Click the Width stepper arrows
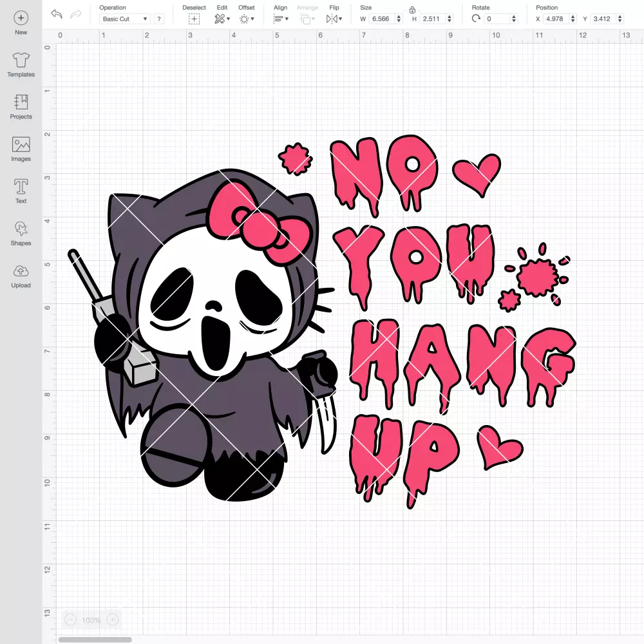 tap(399, 19)
